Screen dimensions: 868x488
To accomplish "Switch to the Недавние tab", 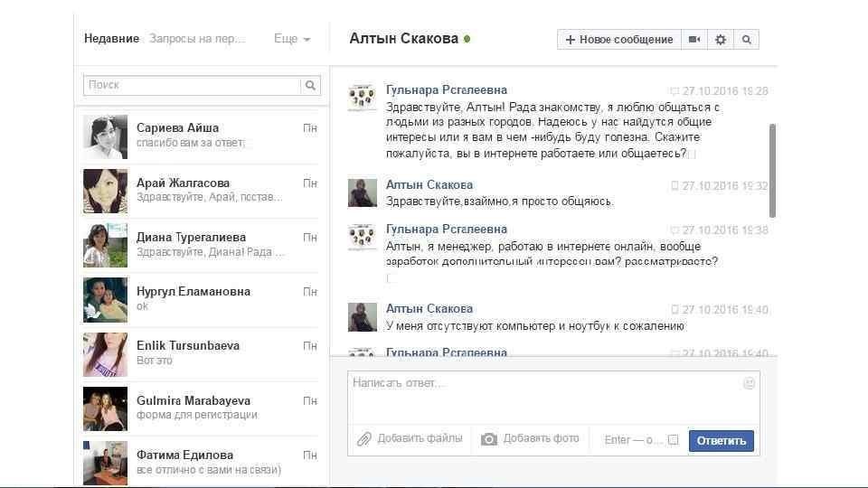I will pos(111,39).
